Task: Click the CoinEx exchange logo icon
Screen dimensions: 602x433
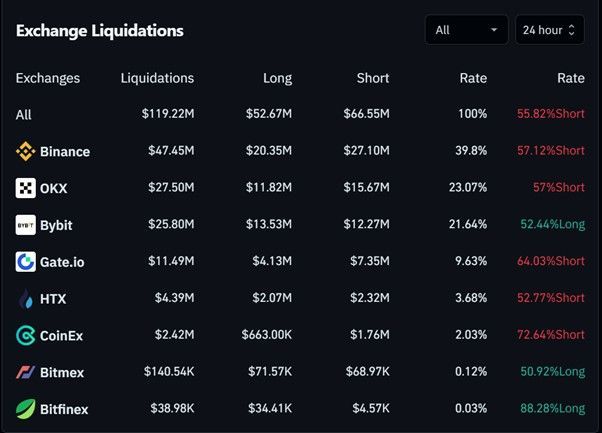Action: pyautogui.click(x=26, y=335)
